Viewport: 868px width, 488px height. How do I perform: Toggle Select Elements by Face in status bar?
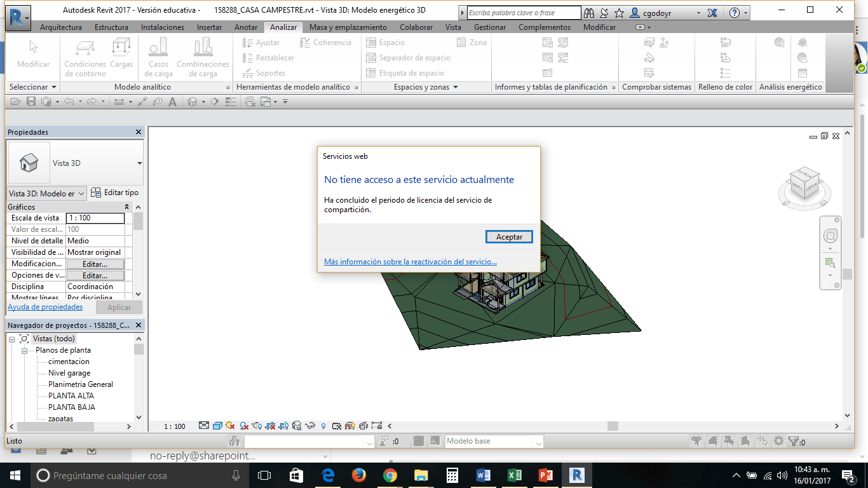click(746, 441)
